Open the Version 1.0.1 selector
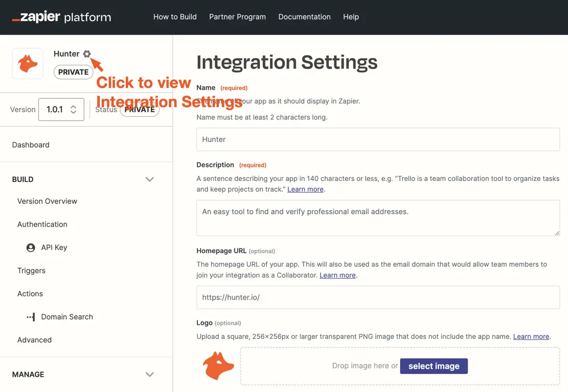Screen dimensions: 568x392 pos(61,109)
